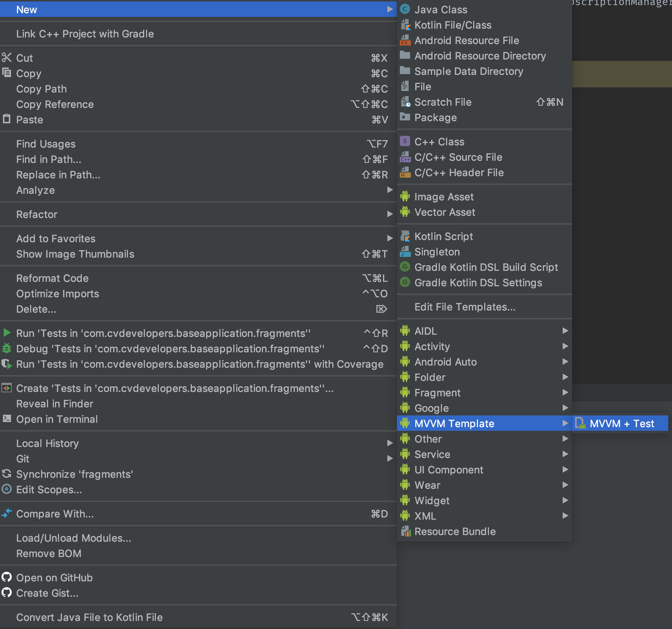This screenshot has height=629, width=672.
Task: Click the Java Class icon
Action: coord(405,9)
